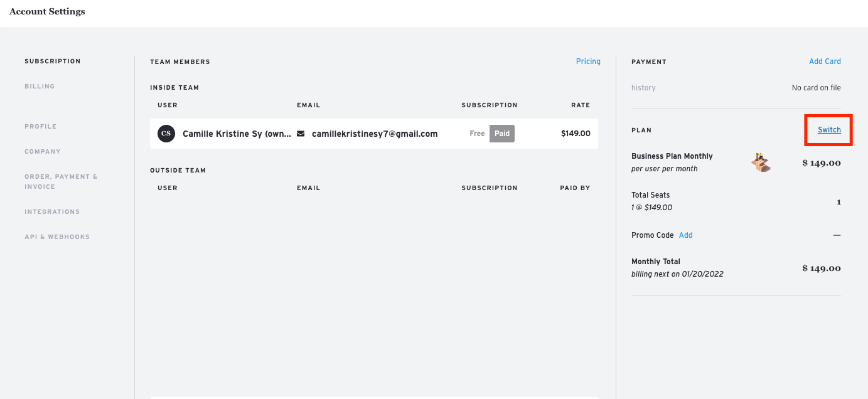Add a Promo Code
Viewport: 868px width, 399px height.
[685, 235]
